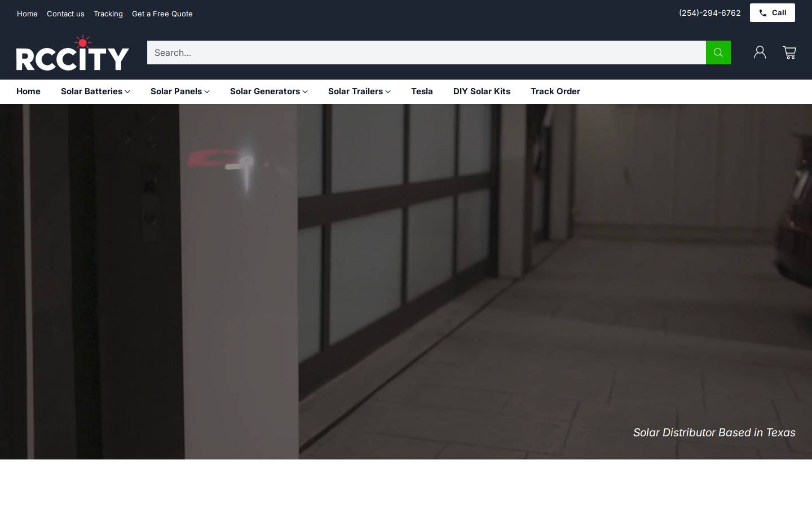Open the DIY Solar Kits menu item
The image size is (812, 508).
coord(482,91)
